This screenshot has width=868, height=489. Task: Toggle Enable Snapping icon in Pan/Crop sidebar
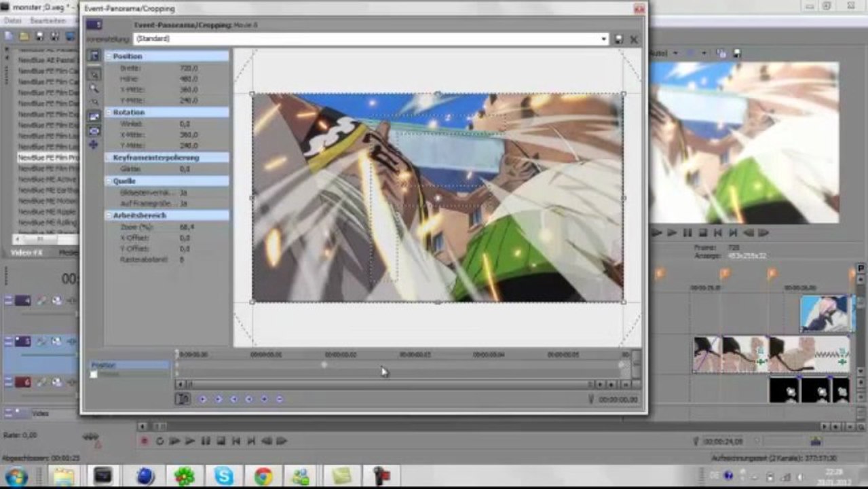(x=94, y=103)
